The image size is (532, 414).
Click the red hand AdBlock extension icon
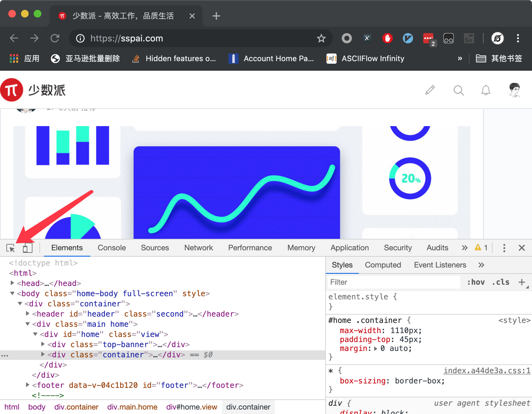click(387, 39)
